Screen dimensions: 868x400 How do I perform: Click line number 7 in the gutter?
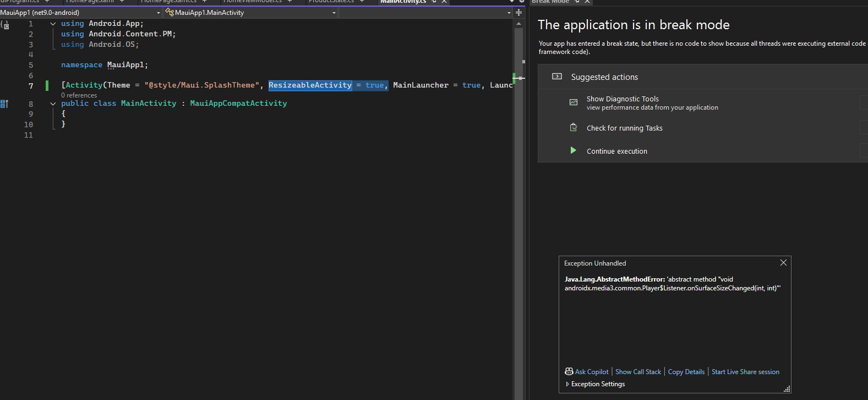[x=31, y=85]
